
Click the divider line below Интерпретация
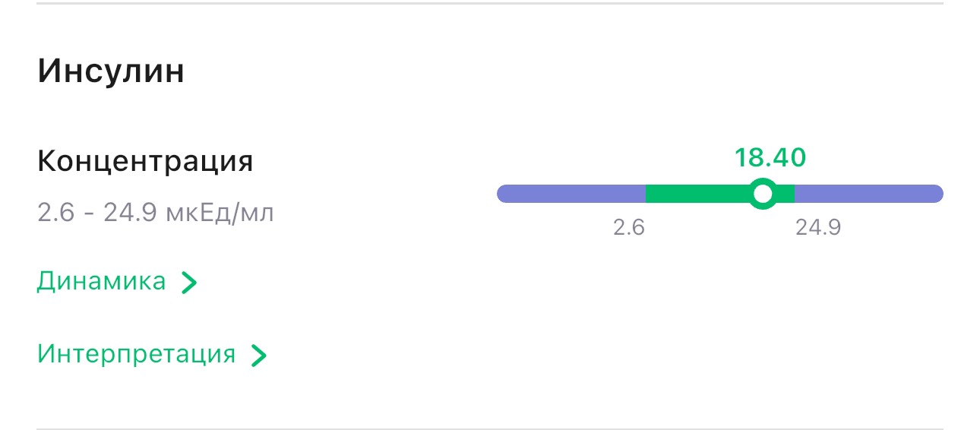pyautogui.click(x=490, y=428)
